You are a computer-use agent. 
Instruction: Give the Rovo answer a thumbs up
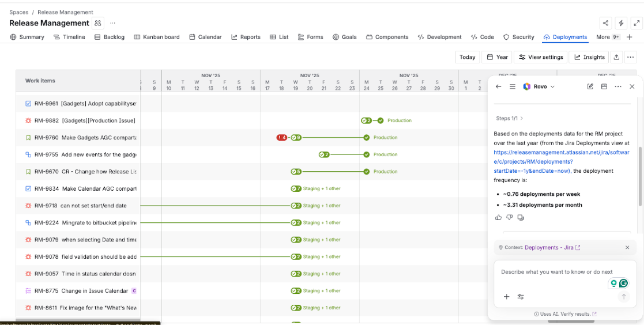click(x=499, y=217)
